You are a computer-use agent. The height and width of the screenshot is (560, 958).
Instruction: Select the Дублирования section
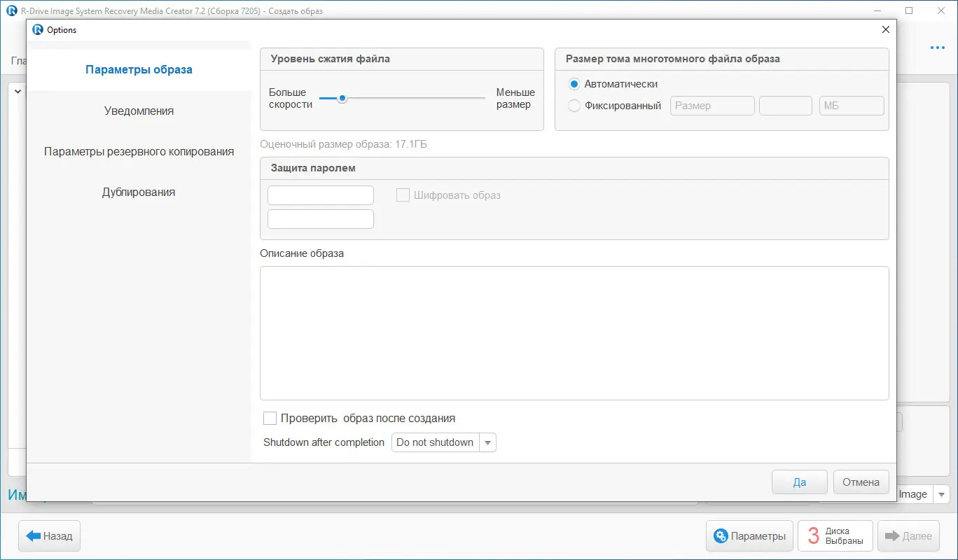[x=138, y=191]
